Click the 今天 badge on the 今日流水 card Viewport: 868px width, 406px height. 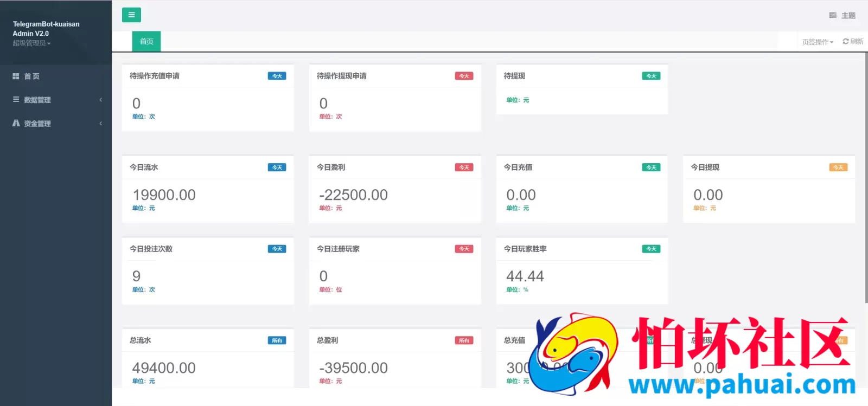tap(277, 168)
